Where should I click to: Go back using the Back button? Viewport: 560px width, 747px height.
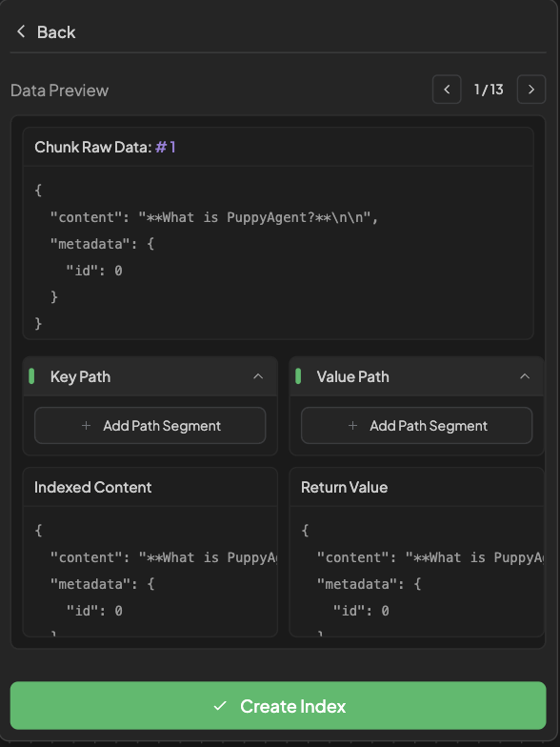(46, 32)
